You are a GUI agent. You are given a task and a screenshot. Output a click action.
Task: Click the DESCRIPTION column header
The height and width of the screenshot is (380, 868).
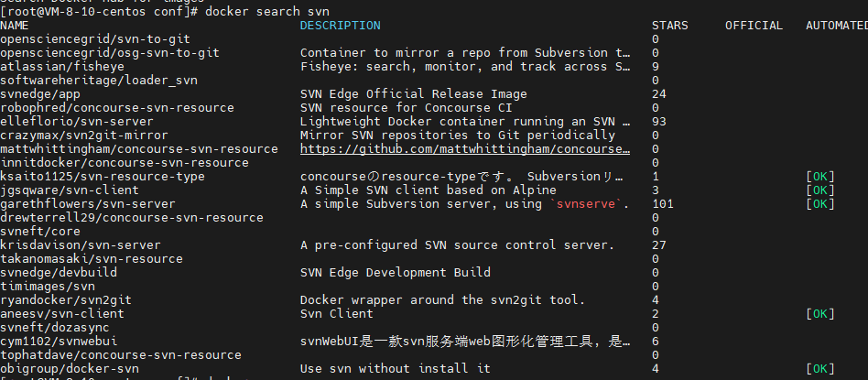(x=340, y=26)
